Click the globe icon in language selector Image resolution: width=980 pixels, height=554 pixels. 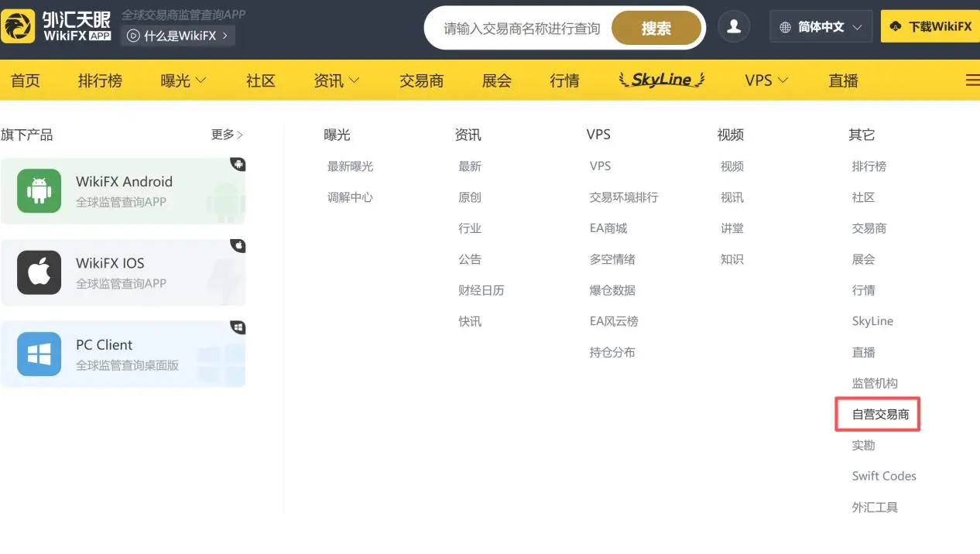(785, 27)
